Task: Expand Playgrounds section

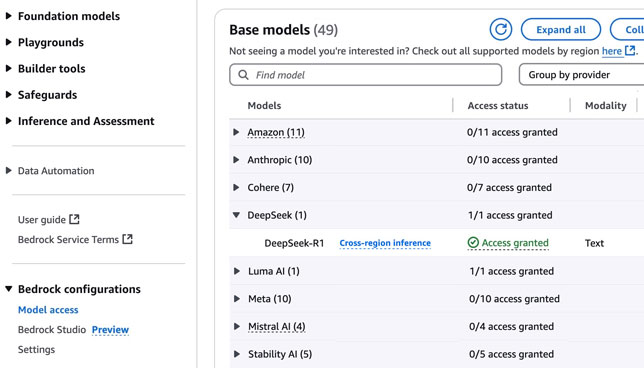Action: pyautogui.click(x=8, y=42)
